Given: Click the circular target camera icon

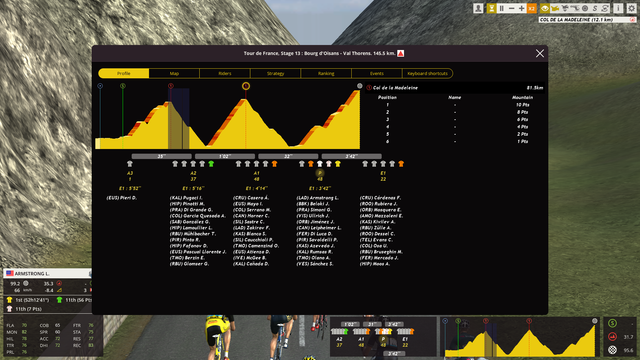Looking at the screenshot, I should (585, 8).
